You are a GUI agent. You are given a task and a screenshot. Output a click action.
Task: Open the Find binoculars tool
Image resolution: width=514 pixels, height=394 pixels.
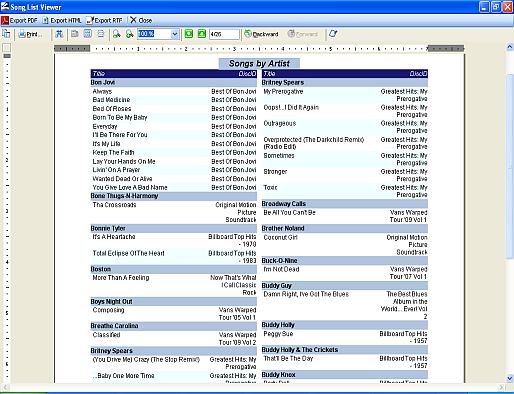(59, 34)
